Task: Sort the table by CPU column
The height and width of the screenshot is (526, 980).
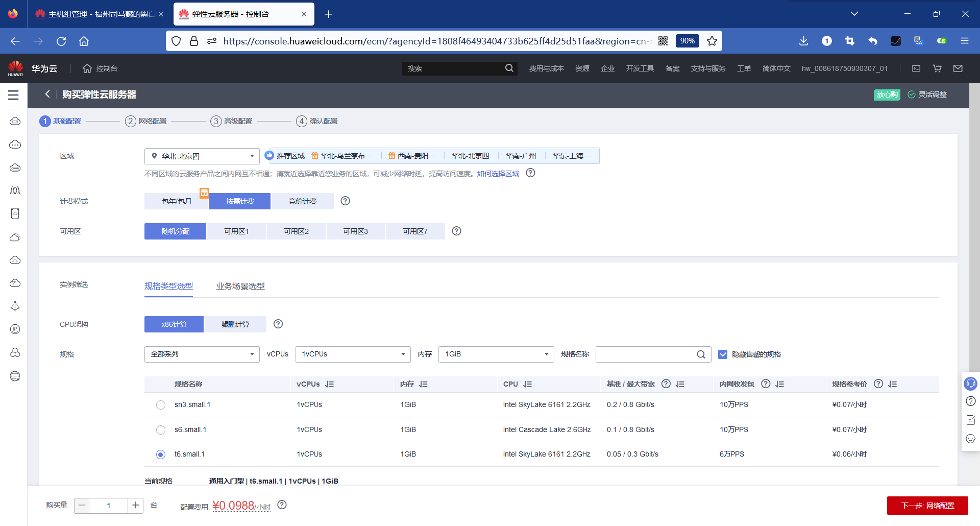Action: [528, 384]
